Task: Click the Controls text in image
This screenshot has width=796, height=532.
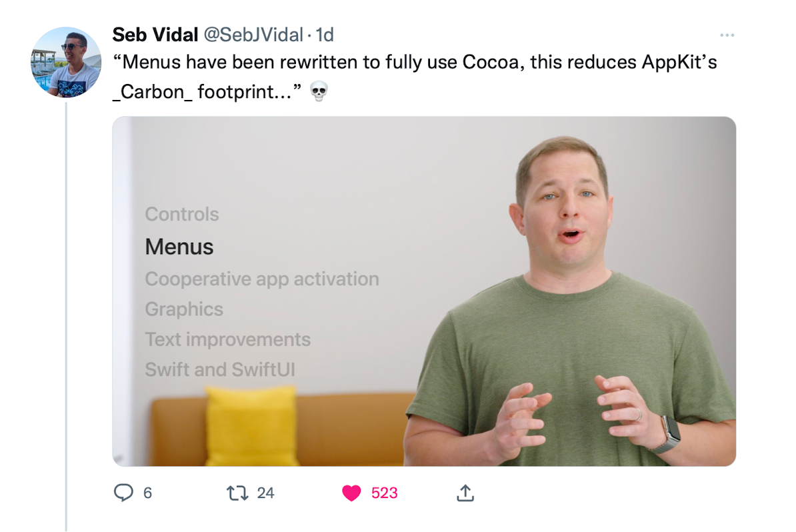Action: (x=182, y=214)
